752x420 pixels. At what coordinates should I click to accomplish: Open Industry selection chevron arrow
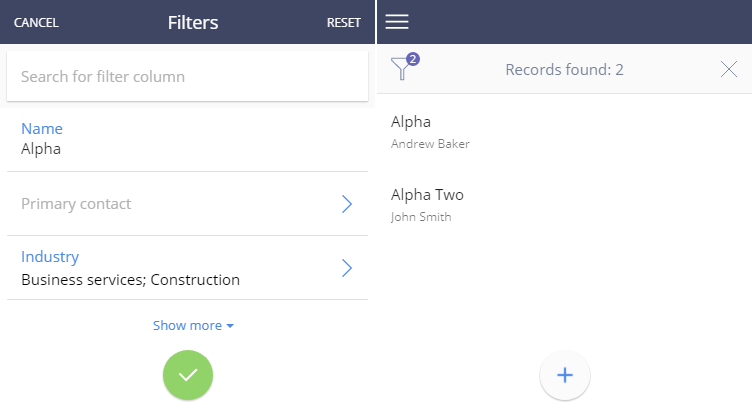pos(347,268)
